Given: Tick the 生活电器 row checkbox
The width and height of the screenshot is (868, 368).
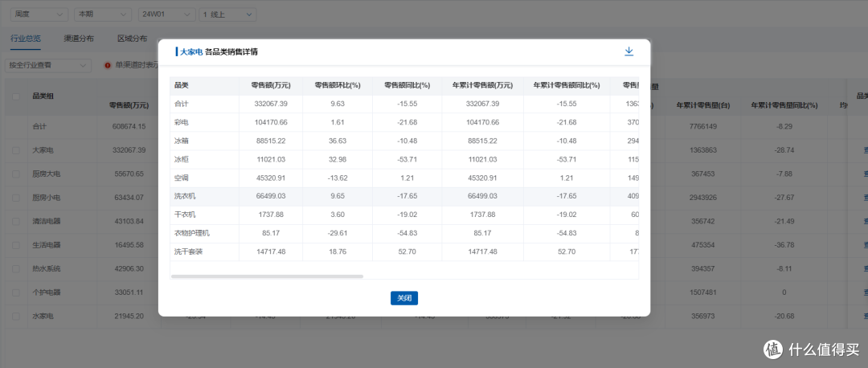Looking at the screenshot, I should 15,244.
